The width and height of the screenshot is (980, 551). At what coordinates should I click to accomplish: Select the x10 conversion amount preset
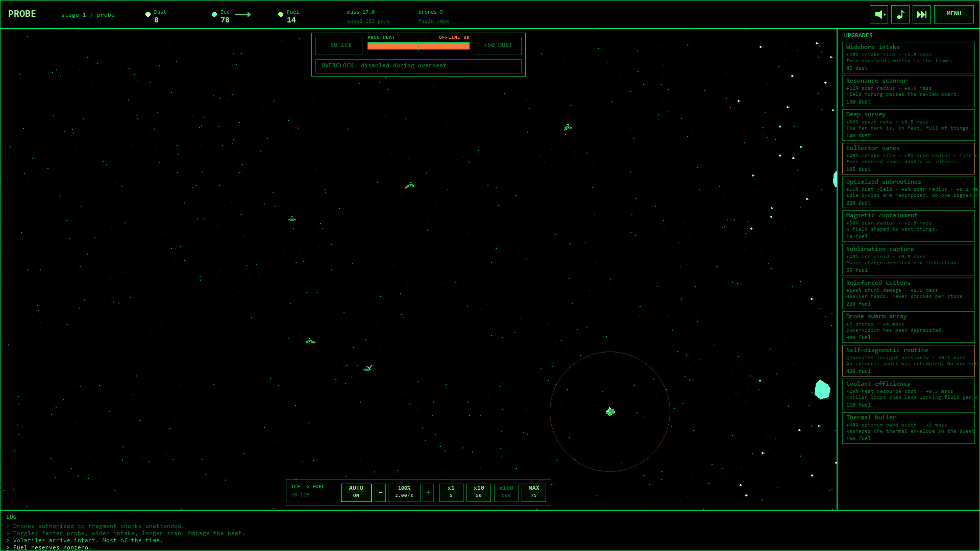(x=478, y=492)
